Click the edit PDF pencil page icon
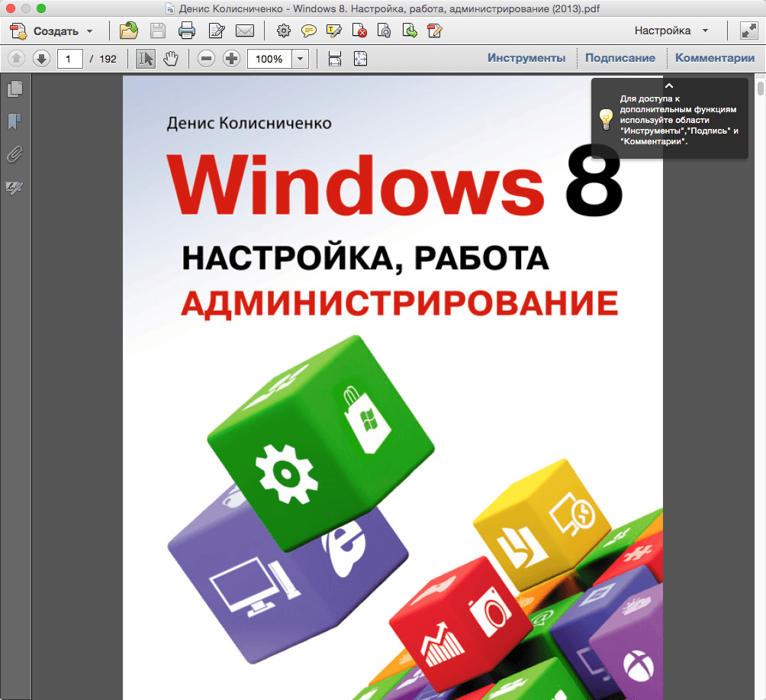766x700 pixels. [434, 31]
